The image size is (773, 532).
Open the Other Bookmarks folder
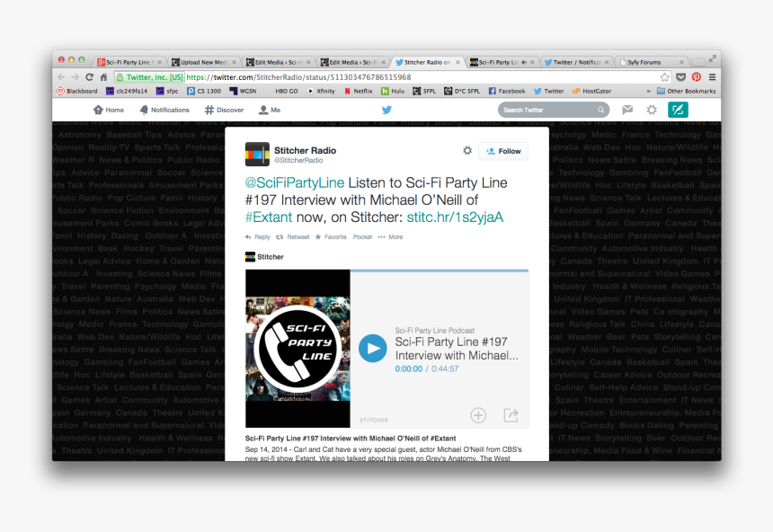(686, 92)
